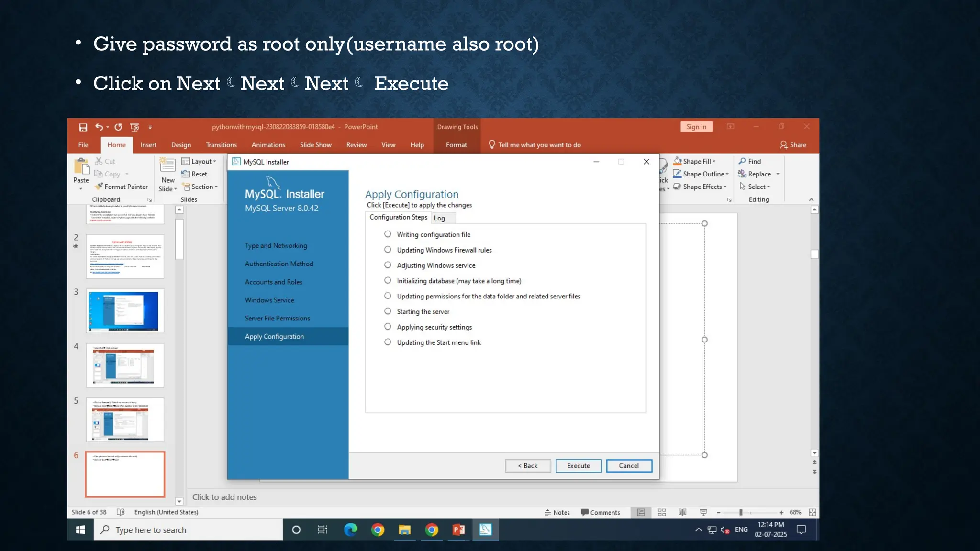
Task: Toggle Notes pane in status bar
Action: click(557, 512)
